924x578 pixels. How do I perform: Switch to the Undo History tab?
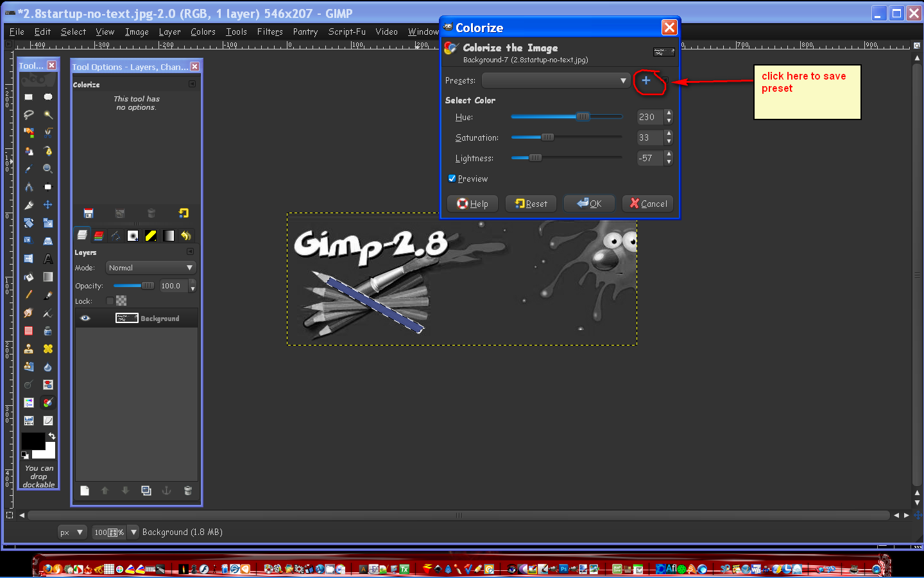click(185, 236)
